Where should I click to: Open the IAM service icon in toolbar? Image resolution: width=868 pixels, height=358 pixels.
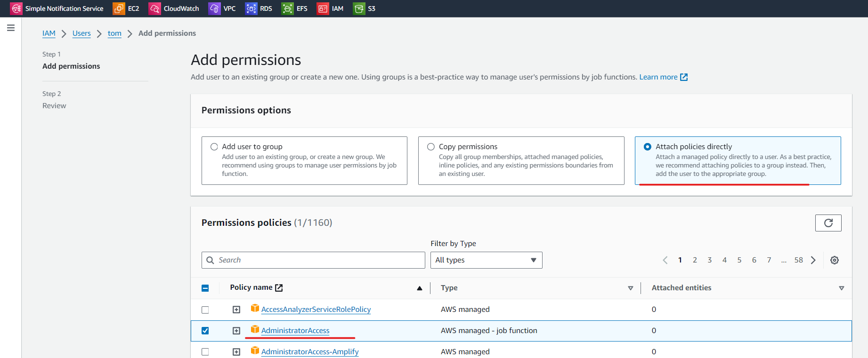[x=323, y=8]
